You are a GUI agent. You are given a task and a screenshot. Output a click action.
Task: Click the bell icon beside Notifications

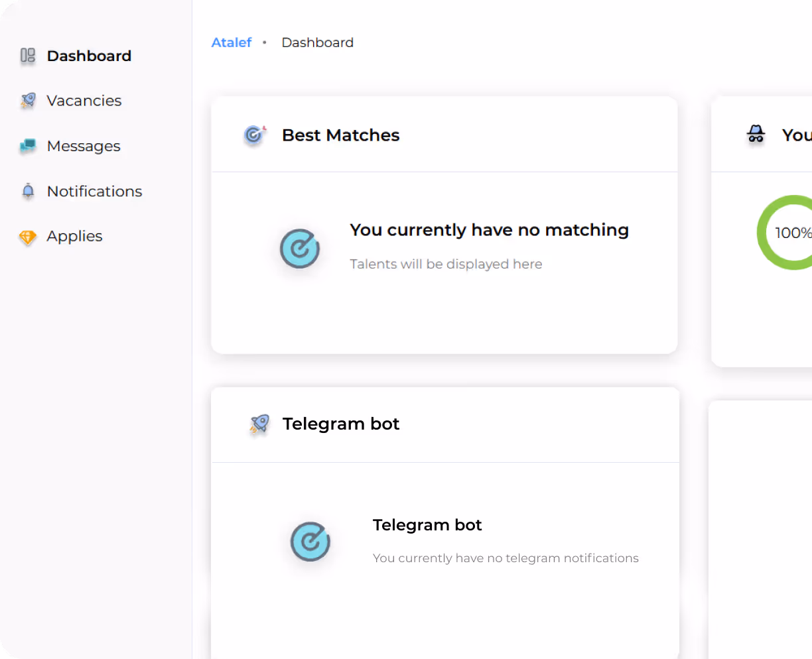(x=27, y=191)
